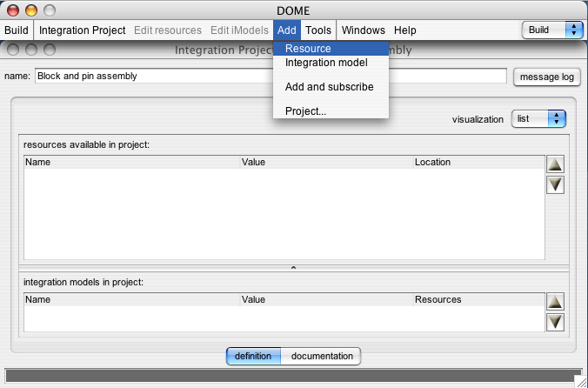588x388 pixels.
Task: Click Name column header in integration models table
Action: point(131,299)
